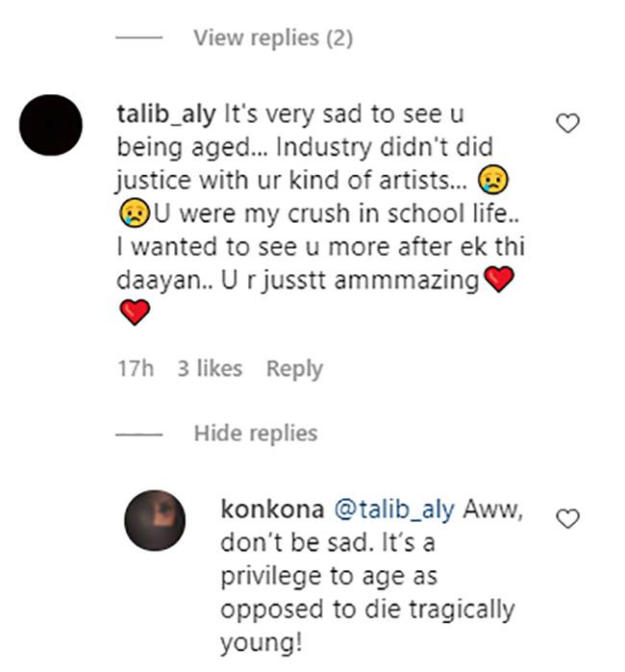625x672 pixels.
Task: Show who liked via '3 likes'
Action: (x=210, y=368)
